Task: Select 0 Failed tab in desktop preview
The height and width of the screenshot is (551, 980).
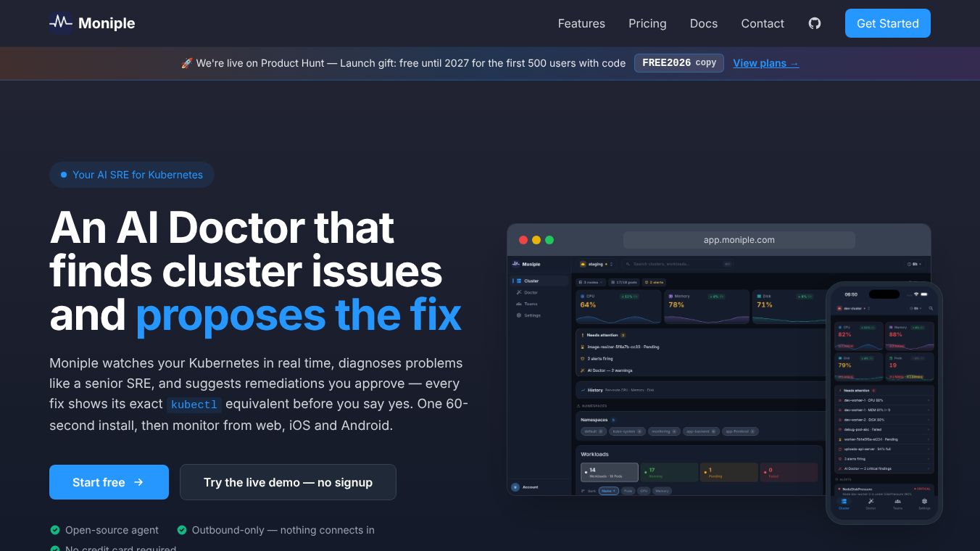Action: click(x=788, y=473)
